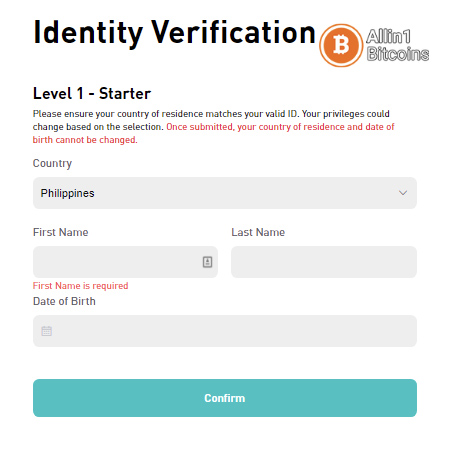Click the contact card icon in First Name
The width and height of the screenshot is (463, 454).
[207, 262]
